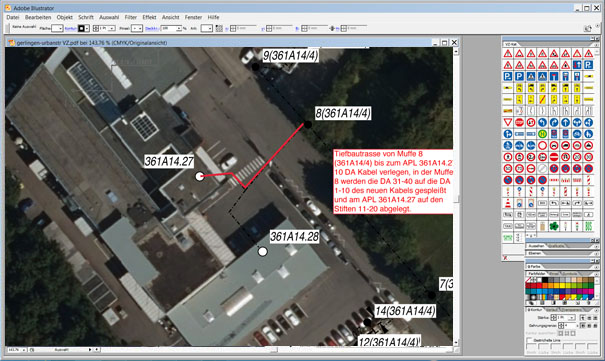Open zoom level dropdown in status bar
The height and width of the screenshot is (361, 605).
24,350
